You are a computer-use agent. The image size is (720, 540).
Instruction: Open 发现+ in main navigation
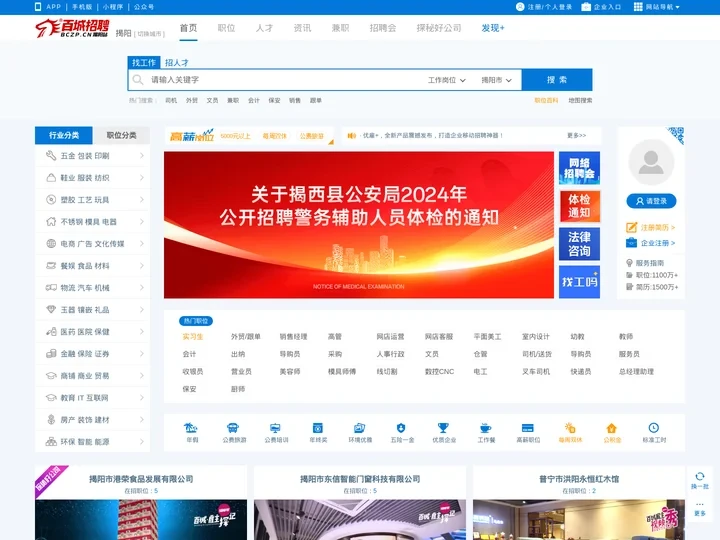pyautogui.click(x=493, y=28)
